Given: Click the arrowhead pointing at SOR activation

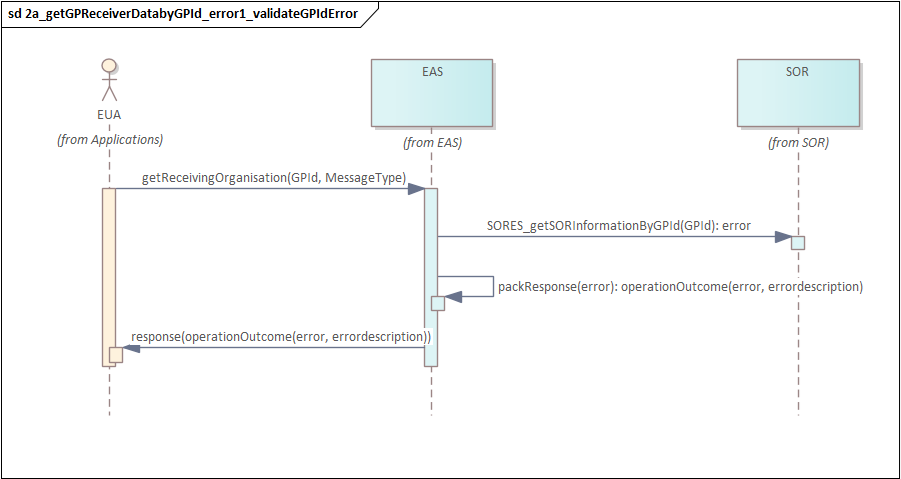Looking at the screenshot, I should point(783,237).
